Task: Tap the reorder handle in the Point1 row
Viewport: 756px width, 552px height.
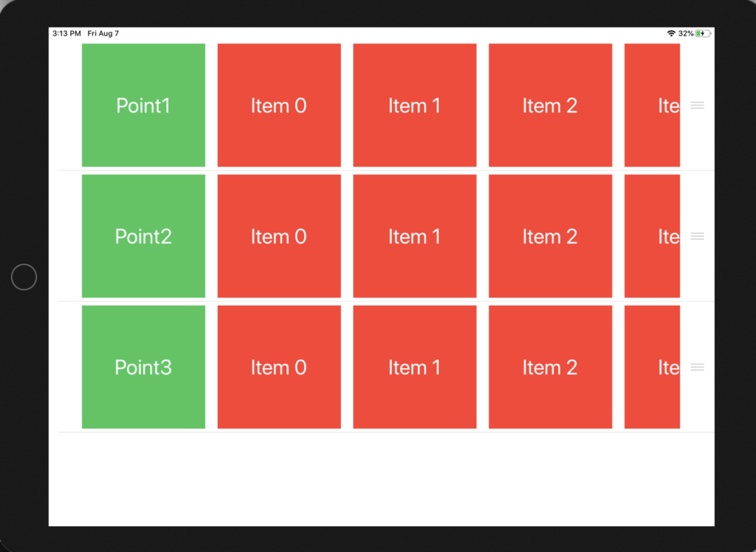Action: pos(697,105)
